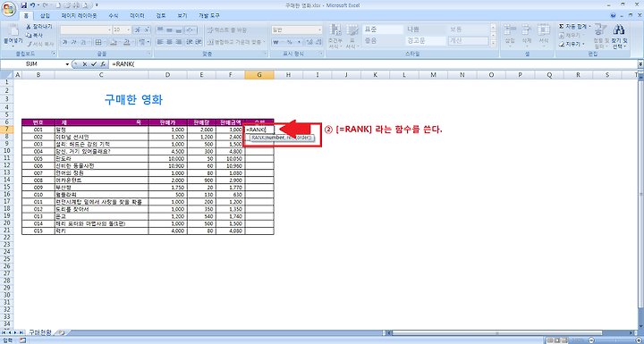Click AutoSum (자동 합계)
The image size is (644, 344).
pyautogui.click(x=573, y=26)
